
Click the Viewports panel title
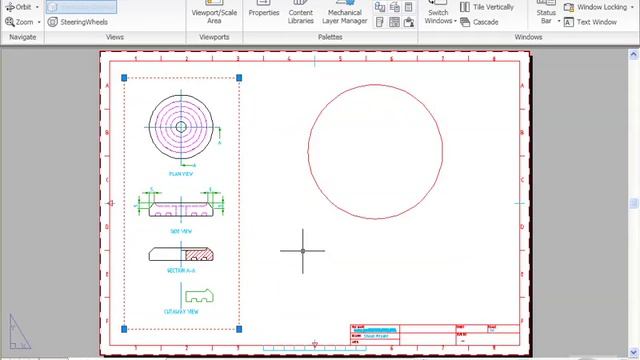(x=214, y=37)
